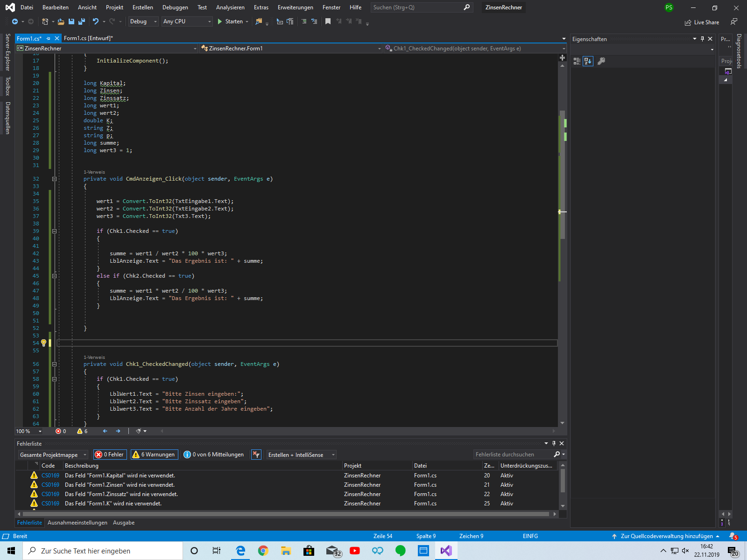Screen dimensions: 747x560
Task: Pin the Eigenschaften panel open
Action: click(x=702, y=38)
